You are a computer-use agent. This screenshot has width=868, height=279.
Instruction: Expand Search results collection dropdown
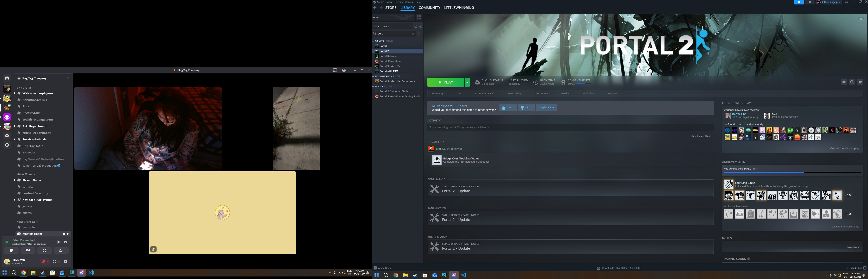point(410,26)
